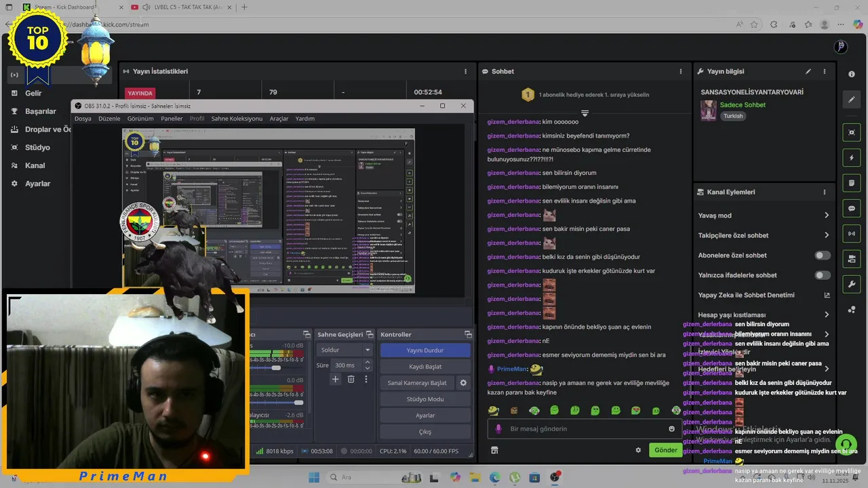Undock the Sahne Geçişleri panel in OBS
This screenshot has height=488, width=868.
[370, 334]
